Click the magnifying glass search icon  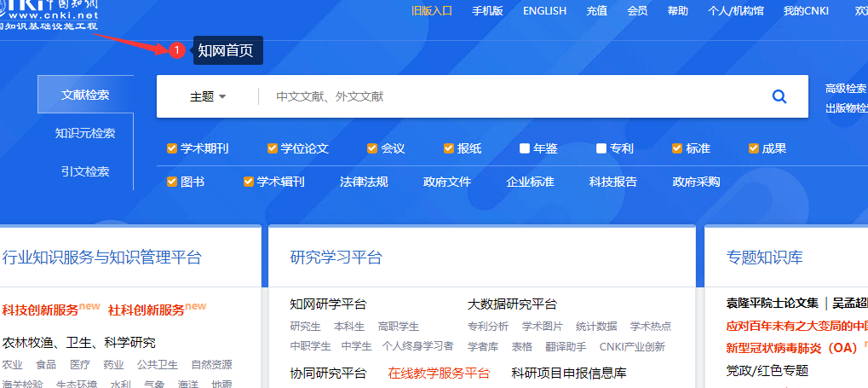click(x=779, y=96)
